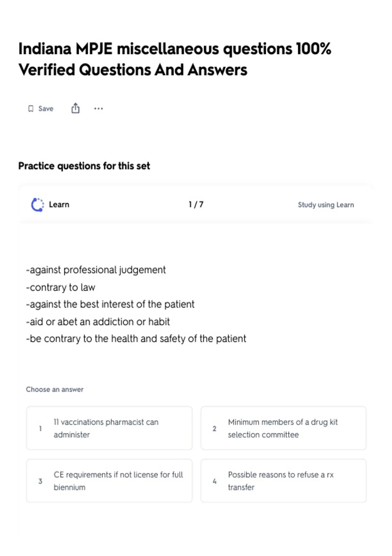Click the number 1 answer badge
Viewport: 392px width, 556px height.
click(40, 428)
